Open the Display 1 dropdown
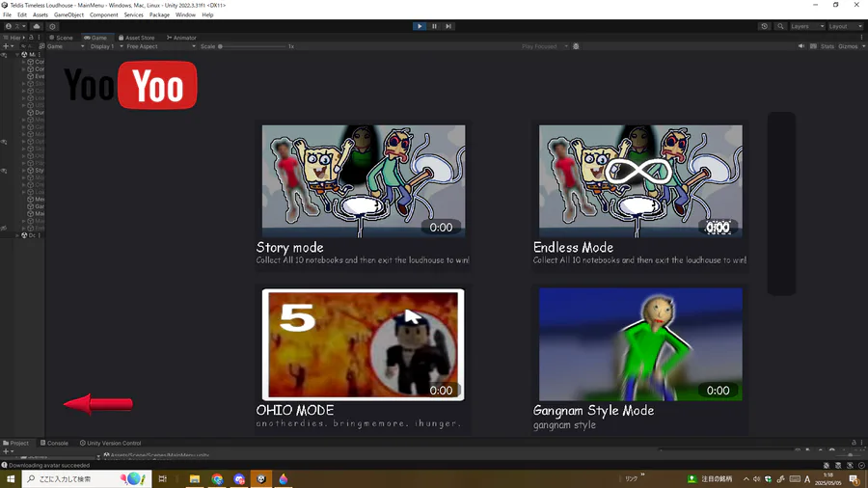Viewport: 868px width, 488px height. coord(104,46)
